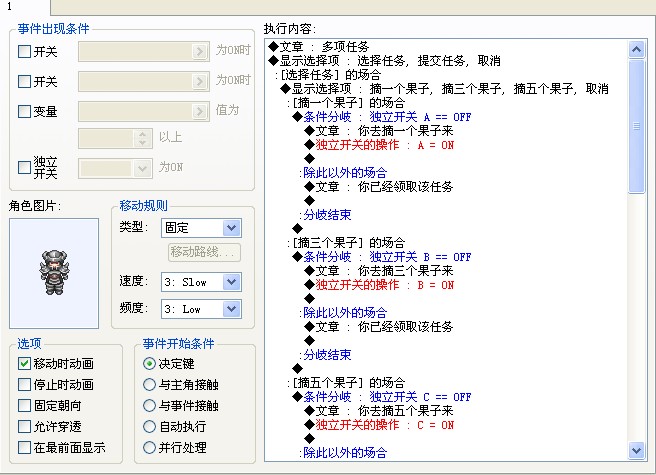Open the 独立开关 letter dropdown

pyautogui.click(x=142, y=169)
